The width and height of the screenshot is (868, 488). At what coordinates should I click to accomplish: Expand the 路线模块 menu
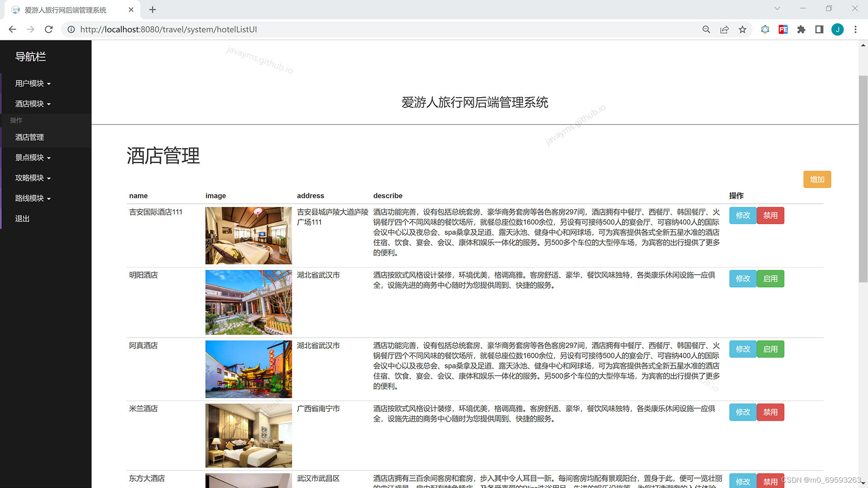(x=33, y=198)
